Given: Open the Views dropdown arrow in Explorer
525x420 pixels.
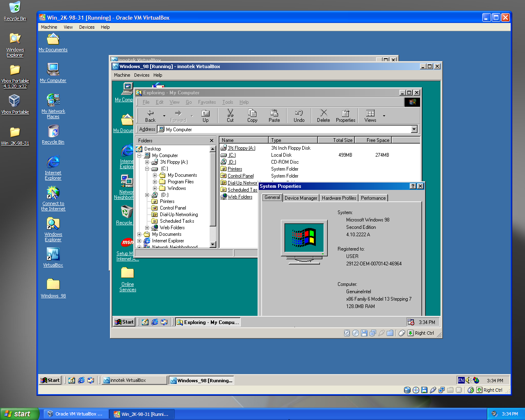Looking at the screenshot, I should point(384,116).
